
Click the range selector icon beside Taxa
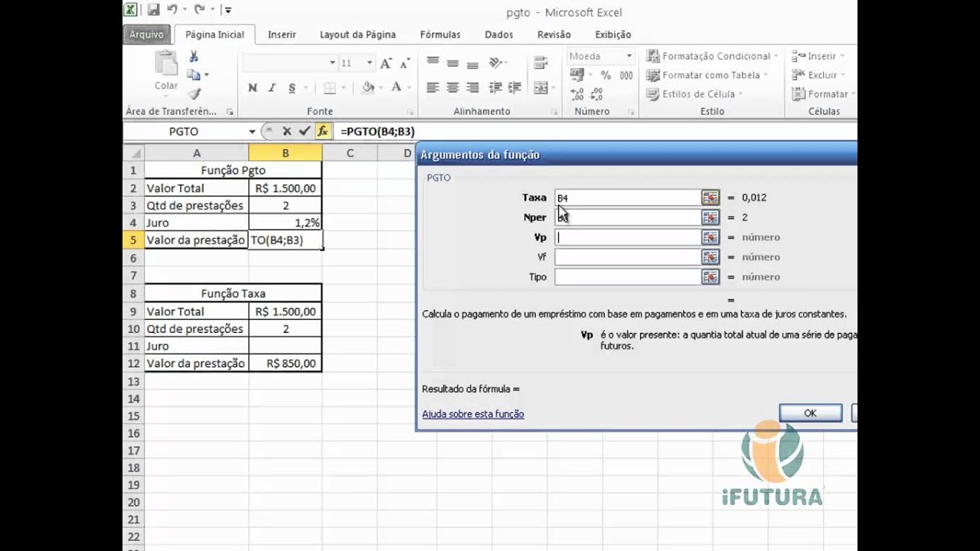(x=710, y=197)
